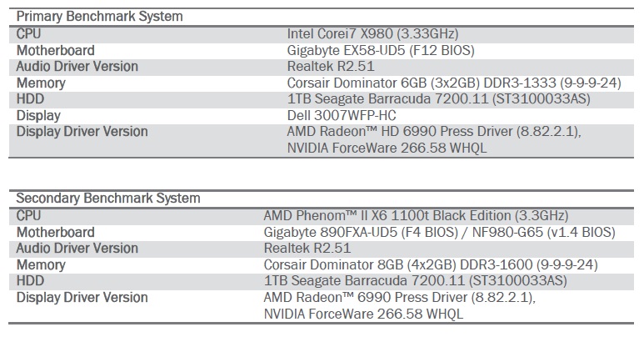Click Motherboard label in the secondary table
The height and width of the screenshot is (342, 644).
click(56, 232)
